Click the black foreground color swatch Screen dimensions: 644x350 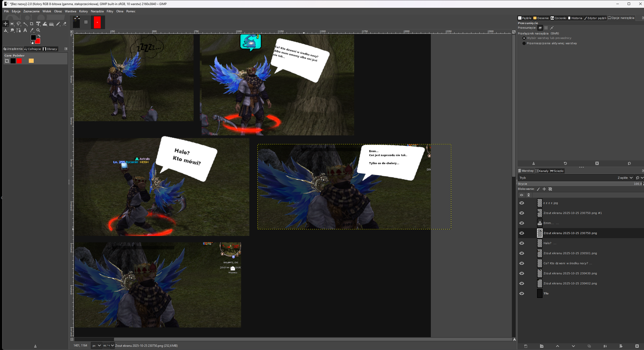[x=33, y=37]
